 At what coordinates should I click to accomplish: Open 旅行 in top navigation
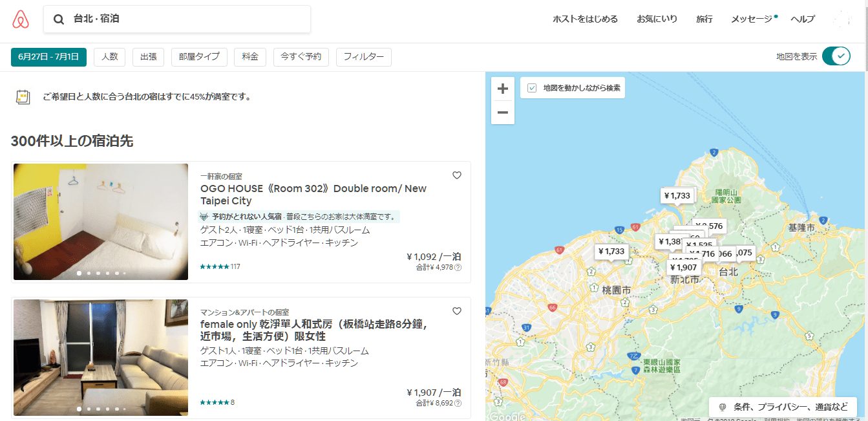click(x=704, y=19)
